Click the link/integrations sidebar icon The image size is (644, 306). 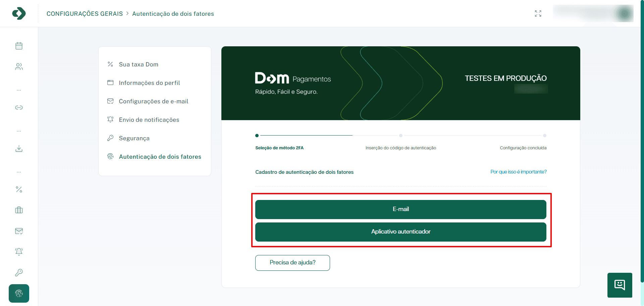[19, 107]
